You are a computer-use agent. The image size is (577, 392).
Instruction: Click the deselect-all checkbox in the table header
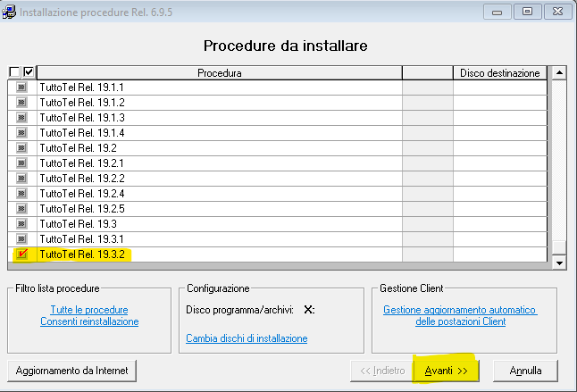(x=14, y=72)
